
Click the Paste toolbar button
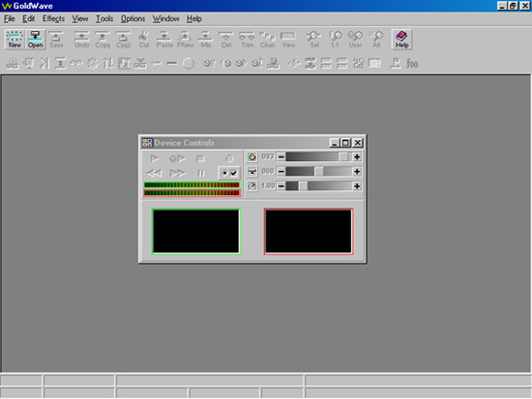pos(164,40)
